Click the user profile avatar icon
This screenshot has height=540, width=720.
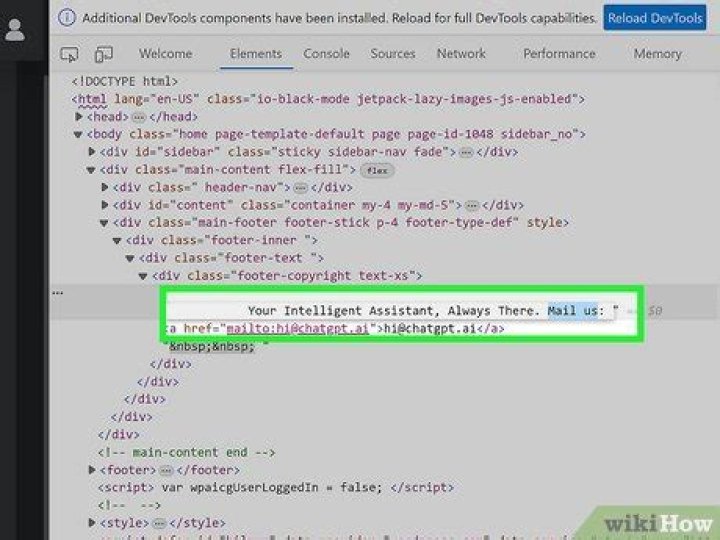click(15, 30)
